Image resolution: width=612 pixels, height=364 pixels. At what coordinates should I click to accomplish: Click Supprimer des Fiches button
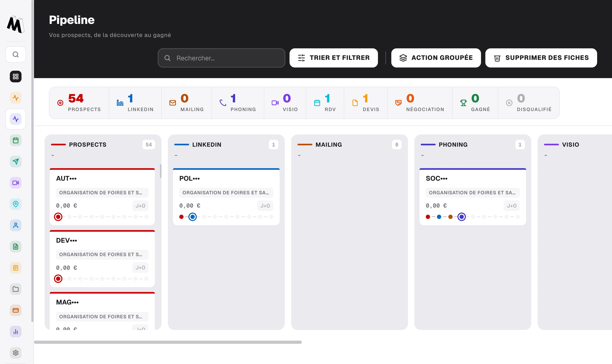coord(541,58)
